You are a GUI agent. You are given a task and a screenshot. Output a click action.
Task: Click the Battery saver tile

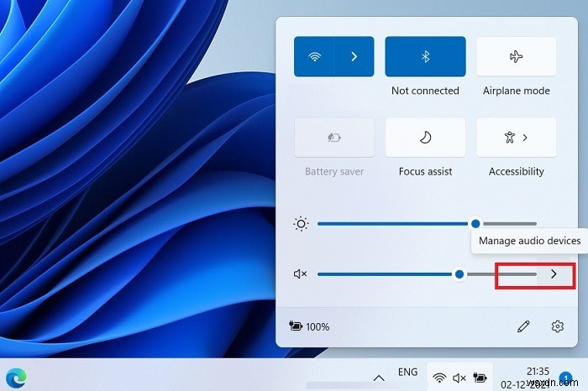coord(334,138)
